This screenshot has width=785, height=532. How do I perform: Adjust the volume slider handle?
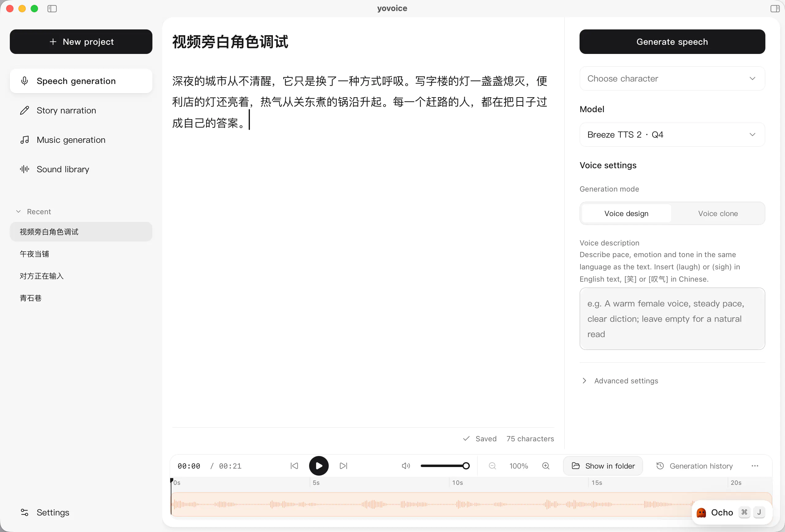click(x=466, y=466)
